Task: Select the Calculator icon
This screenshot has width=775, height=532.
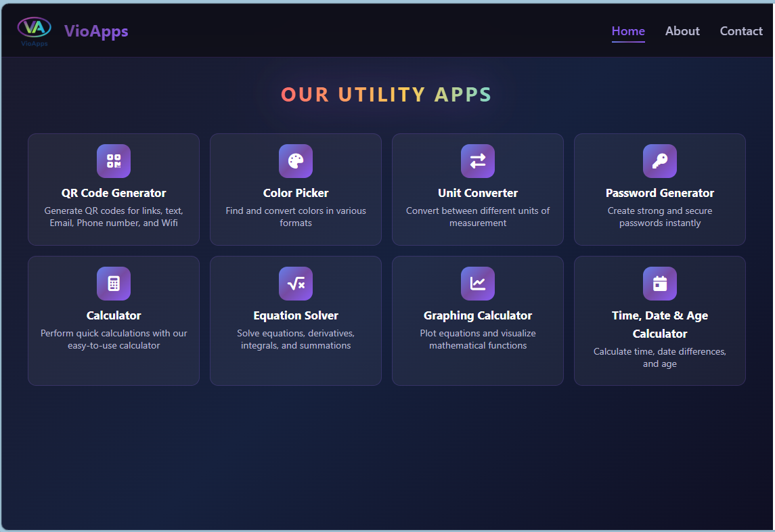Action: point(113,283)
